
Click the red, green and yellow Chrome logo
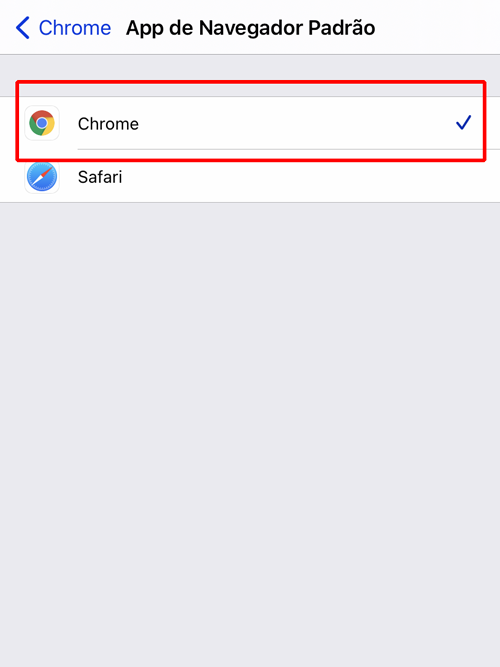point(42,123)
